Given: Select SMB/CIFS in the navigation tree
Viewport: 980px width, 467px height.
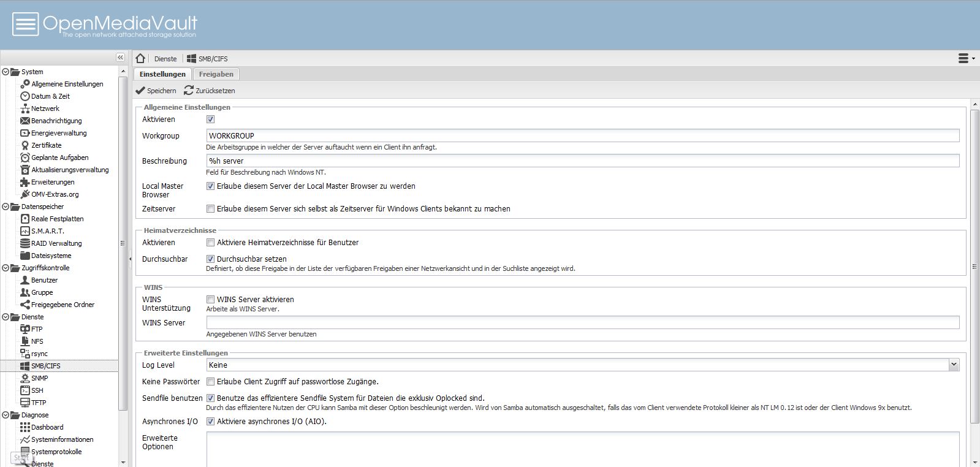Looking at the screenshot, I should [59, 366].
